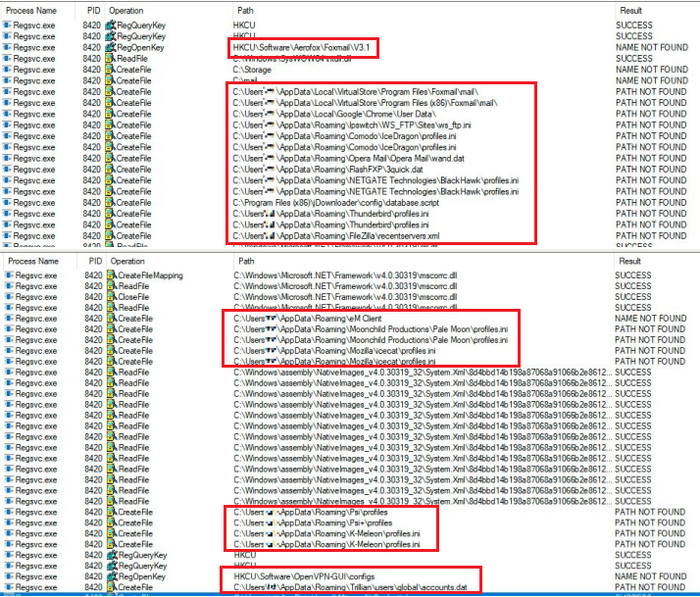Click the Regsvc.exe process icon on the Opera Mail row

coord(7,158)
